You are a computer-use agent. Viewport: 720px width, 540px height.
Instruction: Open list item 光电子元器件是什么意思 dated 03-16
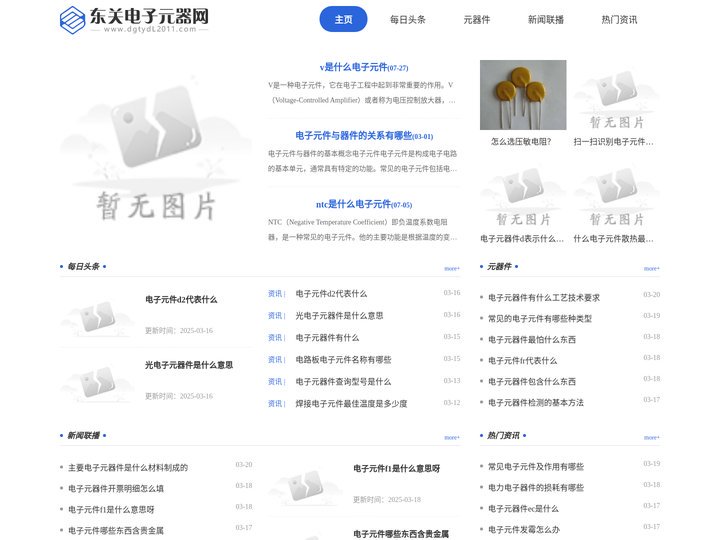coord(339,315)
